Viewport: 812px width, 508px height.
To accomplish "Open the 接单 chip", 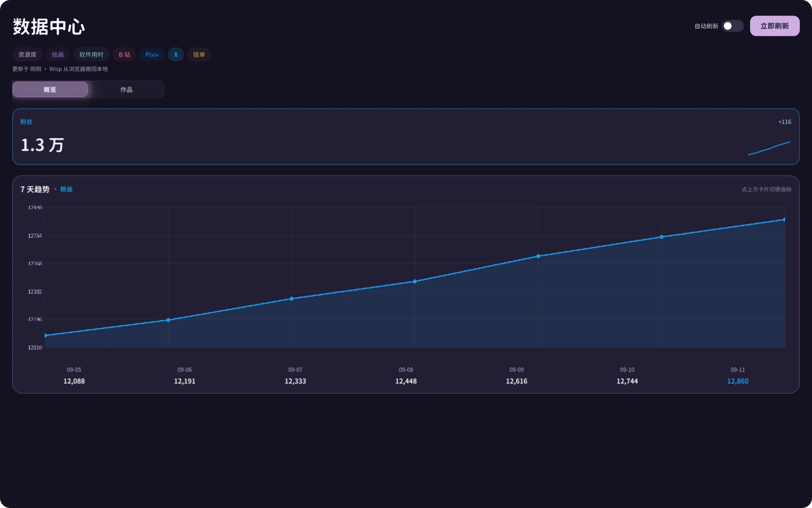I will point(199,55).
